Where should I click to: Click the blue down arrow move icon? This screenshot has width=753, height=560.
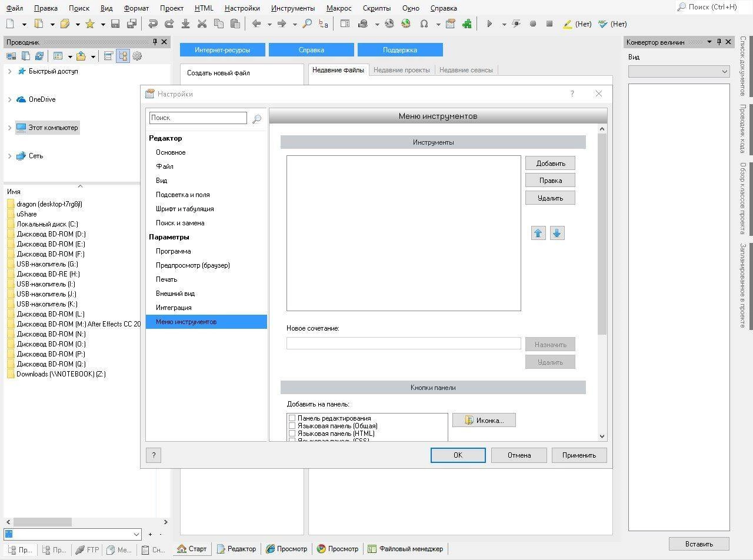click(557, 233)
